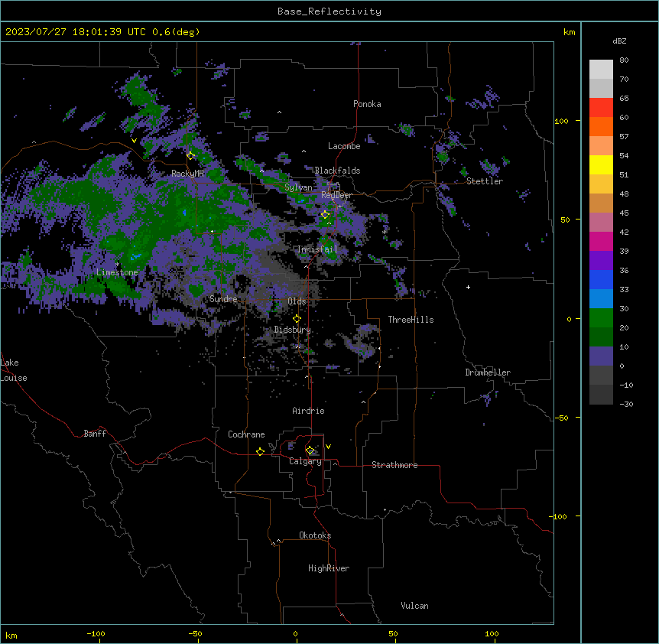659x644 pixels.
Task: Click the Sundre label
Action: pos(223,299)
